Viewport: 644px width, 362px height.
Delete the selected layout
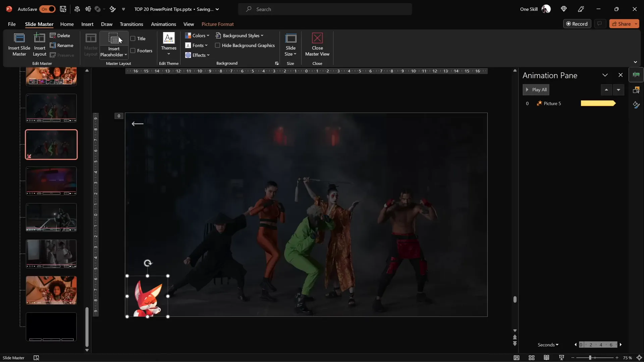pyautogui.click(x=60, y=36)
